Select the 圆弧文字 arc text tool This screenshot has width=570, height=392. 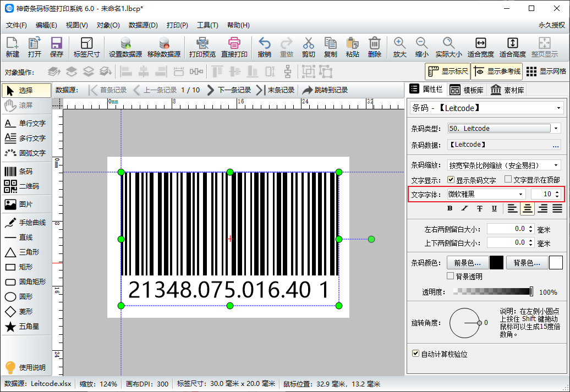click(26, 153)
